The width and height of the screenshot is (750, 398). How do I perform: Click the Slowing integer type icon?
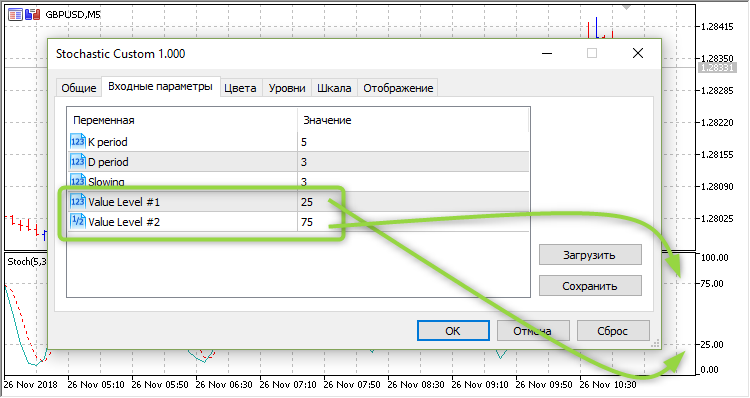[x=77, y=181]
